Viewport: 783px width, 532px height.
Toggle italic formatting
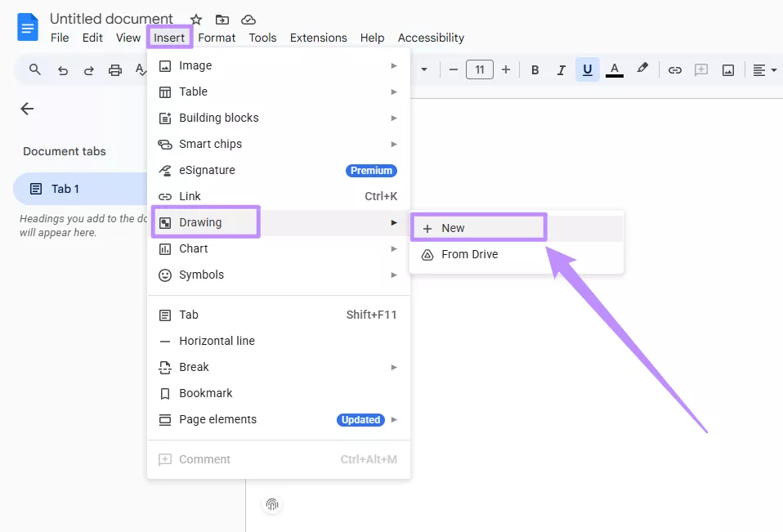pos(561,69)
